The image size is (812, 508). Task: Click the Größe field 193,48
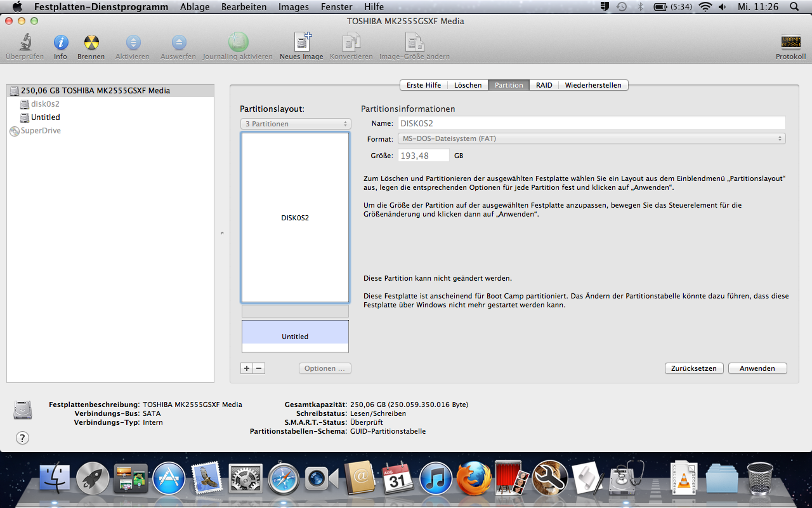423,156
